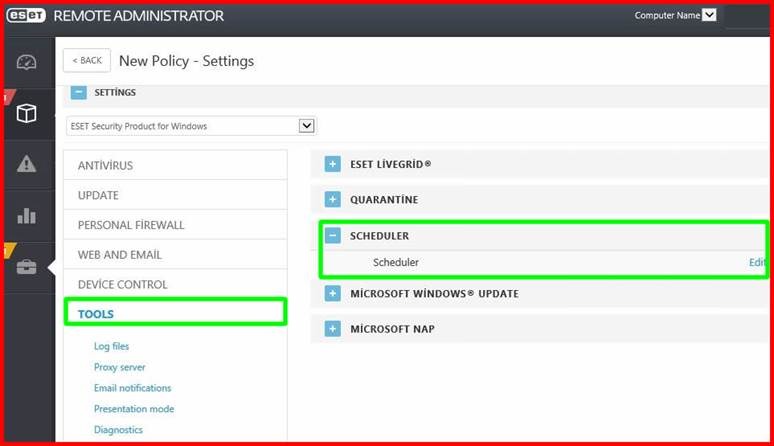Open the Computer Name search dropdown
The width and height of the screenshot is (774, 446).
click(x=709, y=15)
